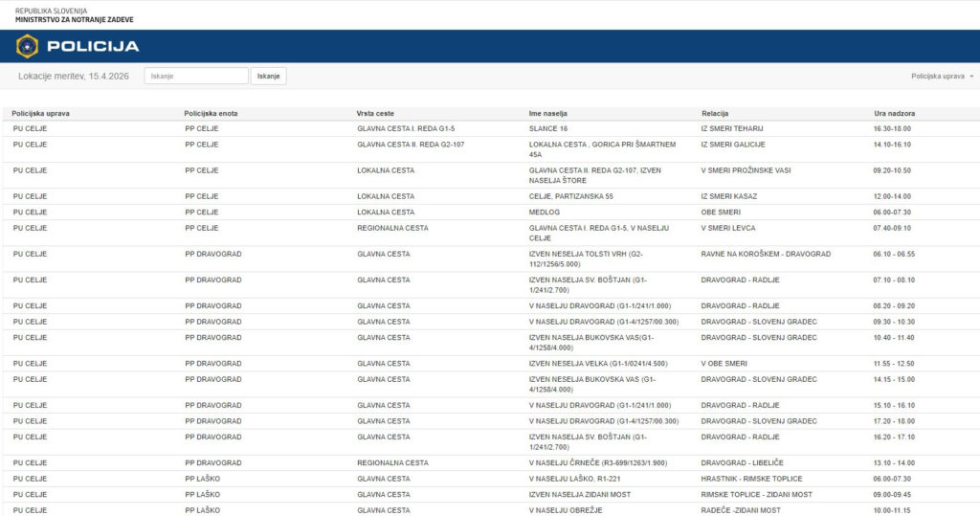Viewport: 980px width, 516px height.
Task: Click the POLICIJA header wordmark
Action: [93, 46]
